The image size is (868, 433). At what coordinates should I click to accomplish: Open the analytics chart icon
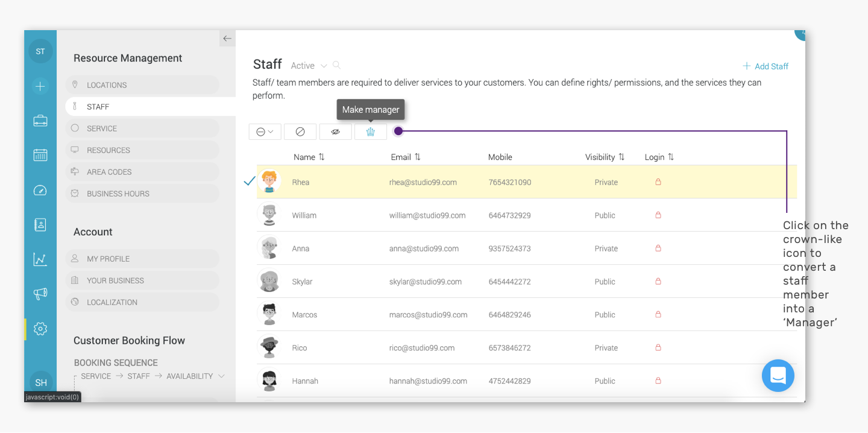(40, 259)
